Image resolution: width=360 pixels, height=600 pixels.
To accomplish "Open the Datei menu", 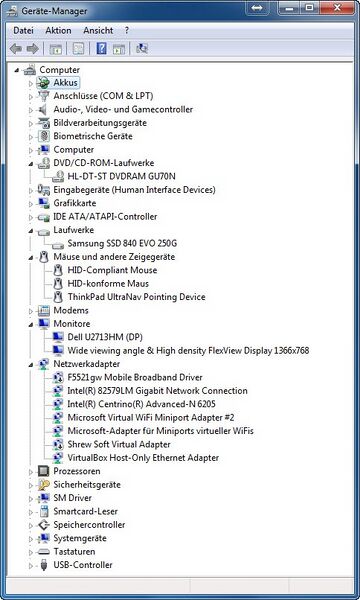I will pos(23,30).
